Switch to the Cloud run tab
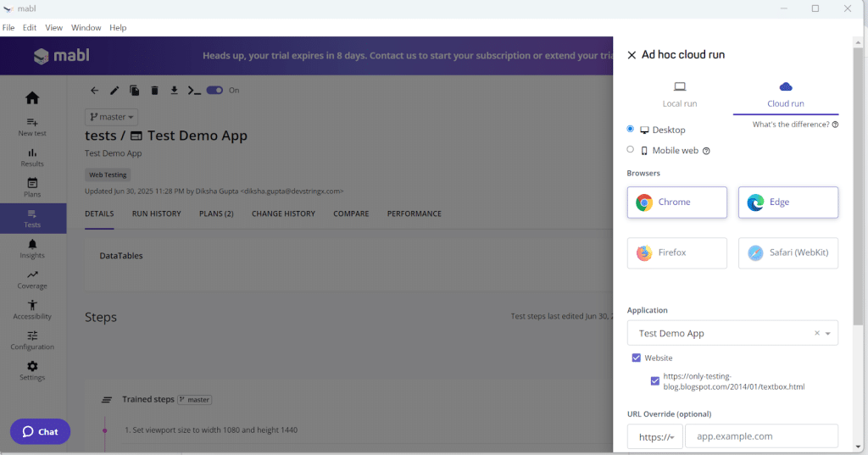 point(786,95)
